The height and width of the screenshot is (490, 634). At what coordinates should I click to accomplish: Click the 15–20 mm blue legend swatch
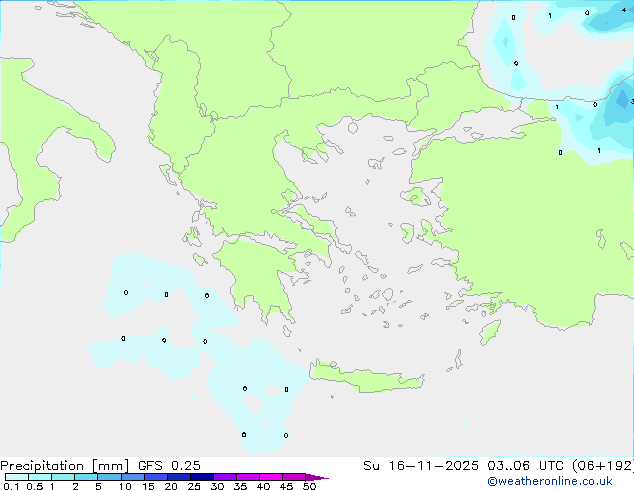coord(156,477)
